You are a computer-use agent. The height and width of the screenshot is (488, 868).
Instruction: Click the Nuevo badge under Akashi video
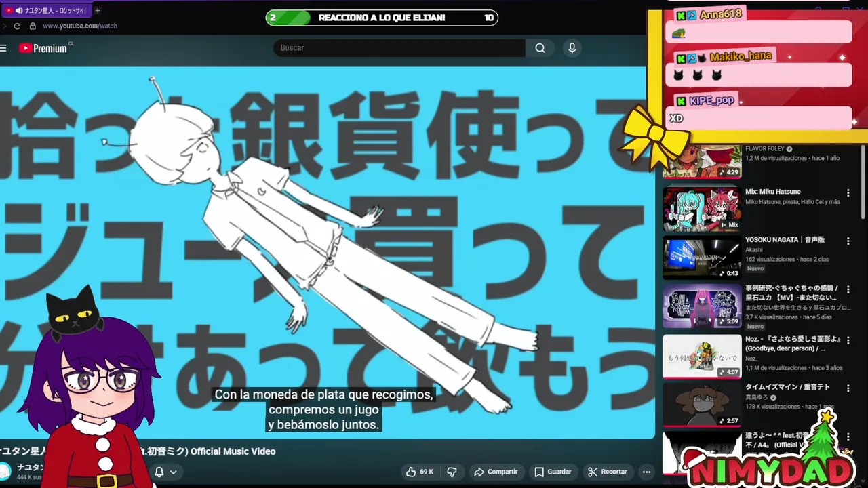point(755,269)
